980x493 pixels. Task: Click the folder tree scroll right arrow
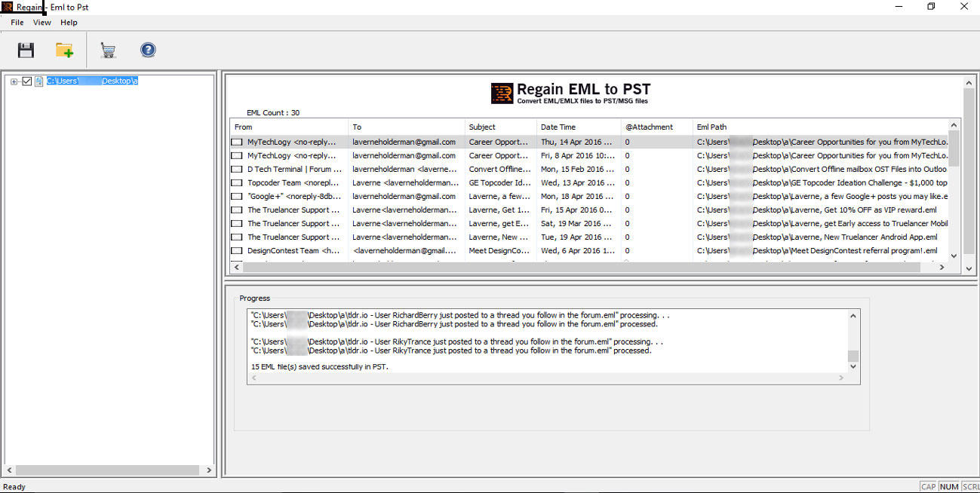pos(209,470)
